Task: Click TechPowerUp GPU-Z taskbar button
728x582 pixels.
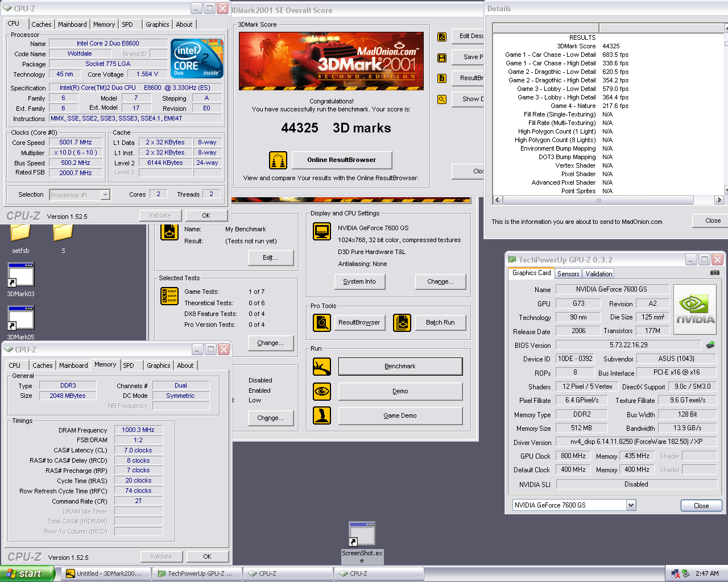Action: point(196,574)
